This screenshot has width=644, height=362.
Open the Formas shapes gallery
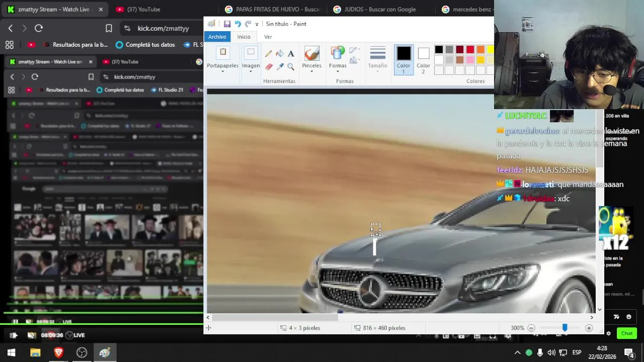pos(338,53)
